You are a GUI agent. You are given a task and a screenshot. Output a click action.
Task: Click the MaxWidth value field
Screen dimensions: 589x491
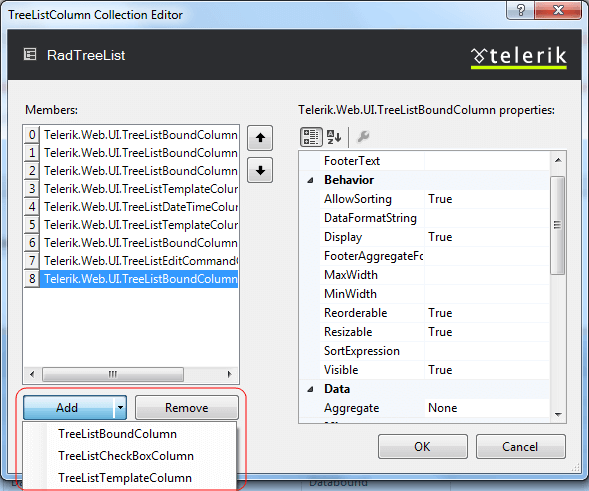coord(487,275)
